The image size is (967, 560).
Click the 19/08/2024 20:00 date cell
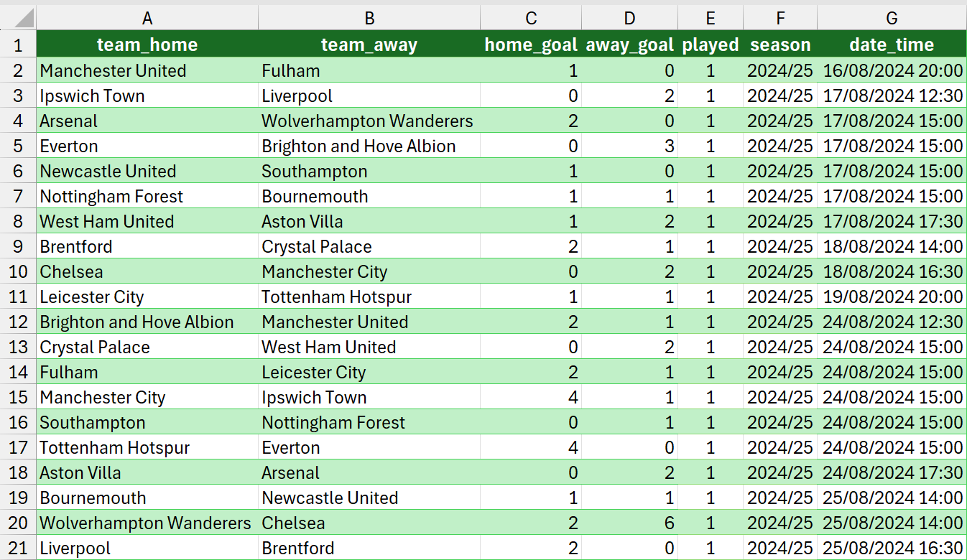pos(892,297)
